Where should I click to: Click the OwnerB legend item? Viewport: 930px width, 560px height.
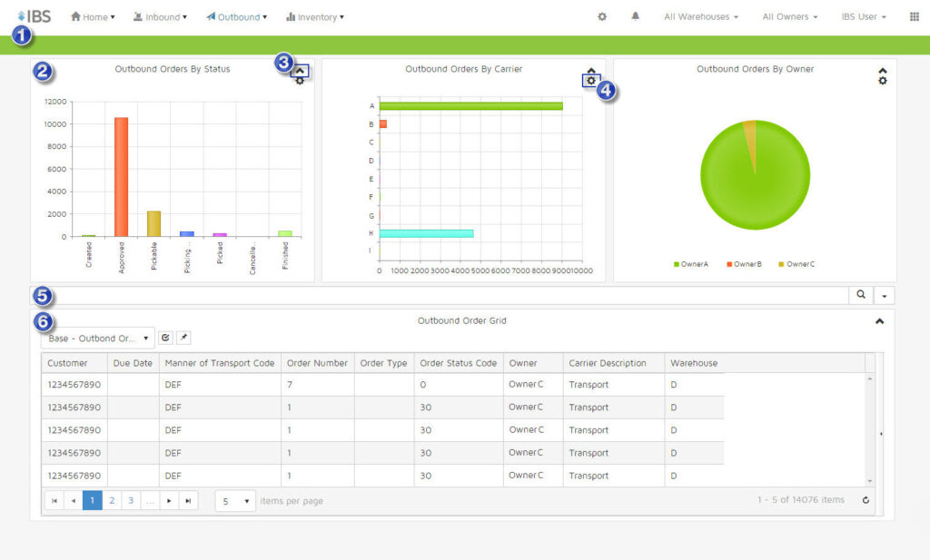tap(744, 264)
